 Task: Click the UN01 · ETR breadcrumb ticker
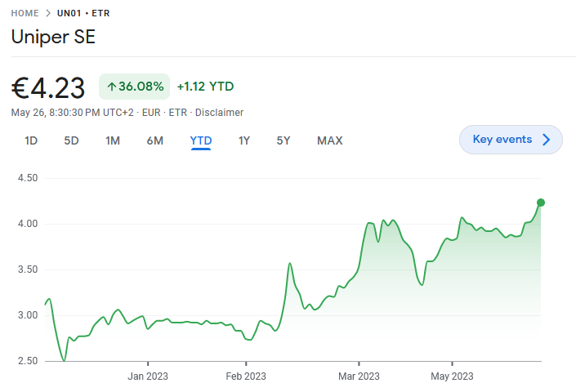click(83, 13)
